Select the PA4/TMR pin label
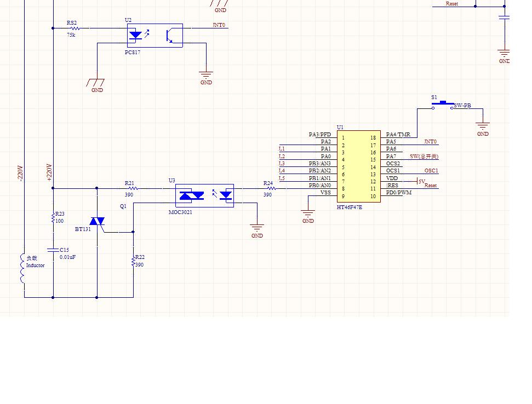Viewport: 532px width, 404px height. coord(398,135)
